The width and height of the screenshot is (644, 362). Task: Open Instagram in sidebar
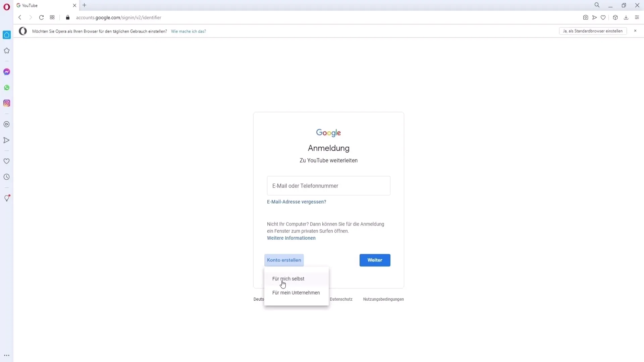7,103
